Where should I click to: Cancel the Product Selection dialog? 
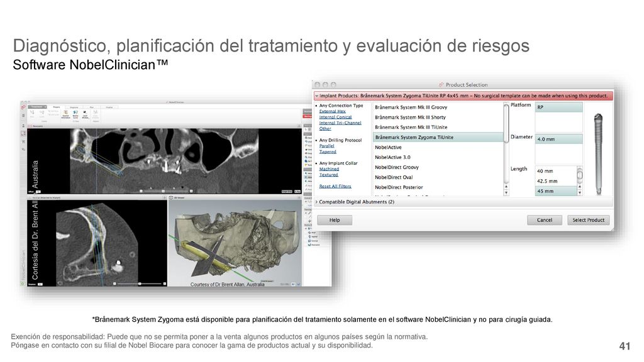544,220
